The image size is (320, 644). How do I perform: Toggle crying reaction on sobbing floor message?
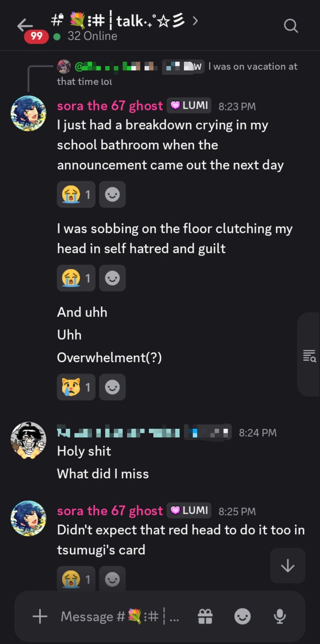click(x=76, y=278)
